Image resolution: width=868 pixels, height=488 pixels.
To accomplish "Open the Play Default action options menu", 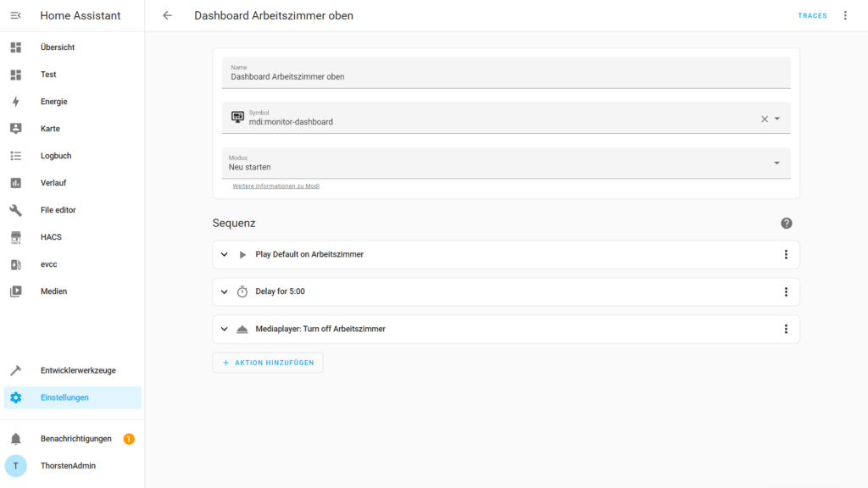I will tap(785, 254).
